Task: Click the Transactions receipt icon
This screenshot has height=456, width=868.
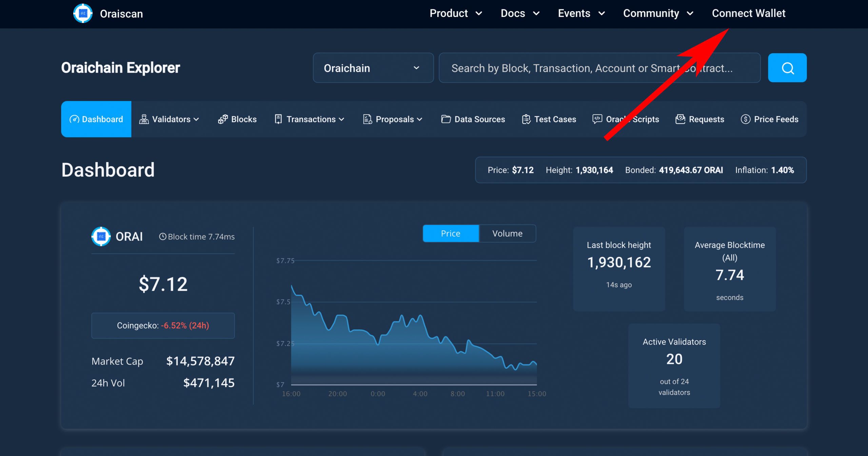Action: [278, 119]
